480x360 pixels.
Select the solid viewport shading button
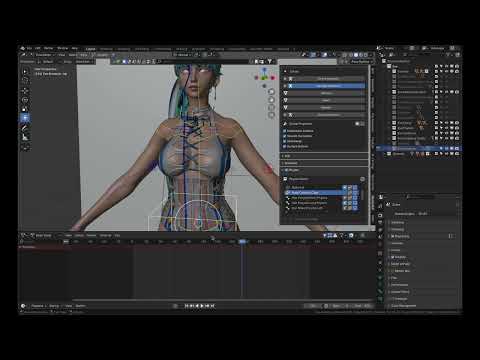pyautogui.click(x=356, y=55)
